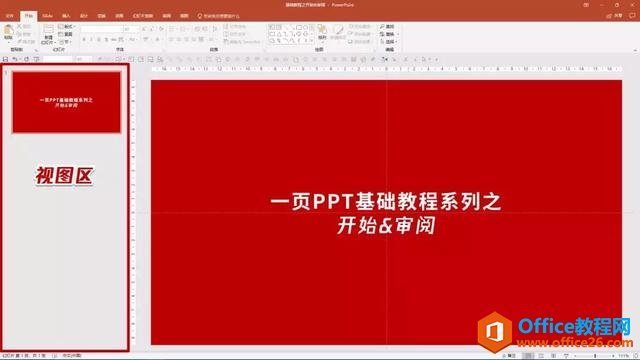
Task: Click the Clear All Formatting icon
Action: [x=162, y=29]
